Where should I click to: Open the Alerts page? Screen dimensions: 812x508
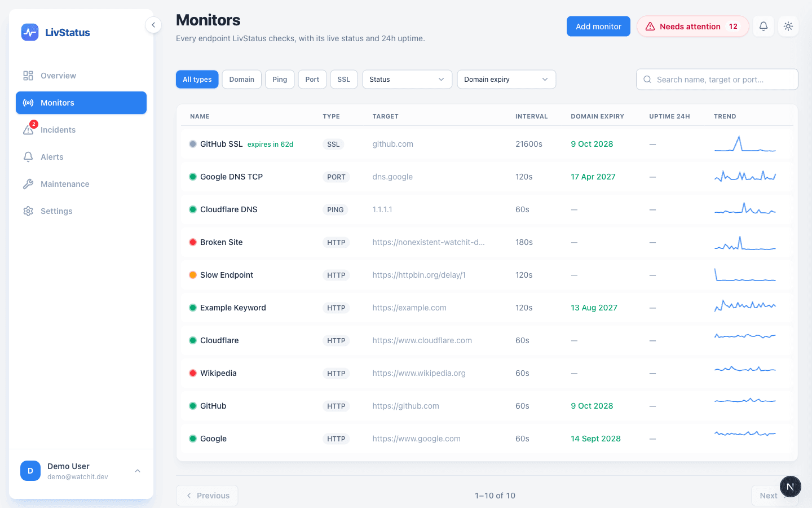click(81, 157)
